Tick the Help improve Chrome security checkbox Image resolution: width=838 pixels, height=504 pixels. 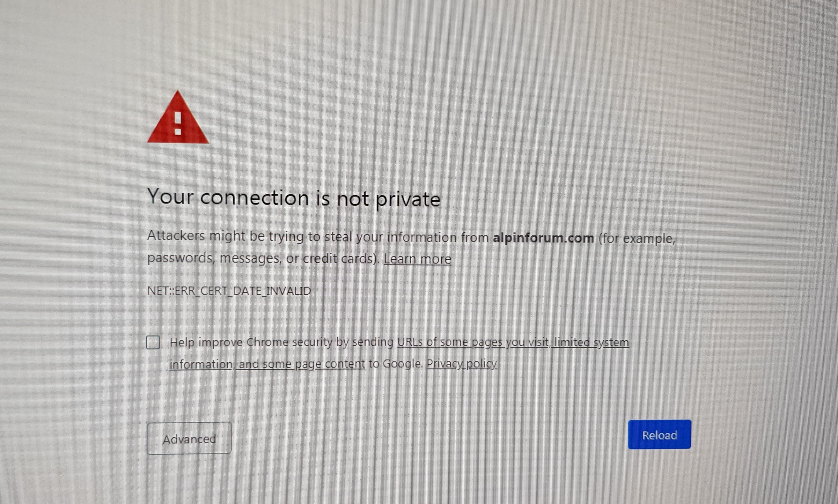click(x=153, y=342)
